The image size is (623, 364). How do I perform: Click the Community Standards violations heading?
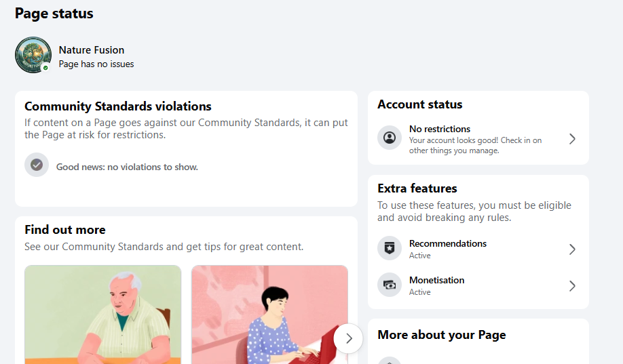coord(118,106)
